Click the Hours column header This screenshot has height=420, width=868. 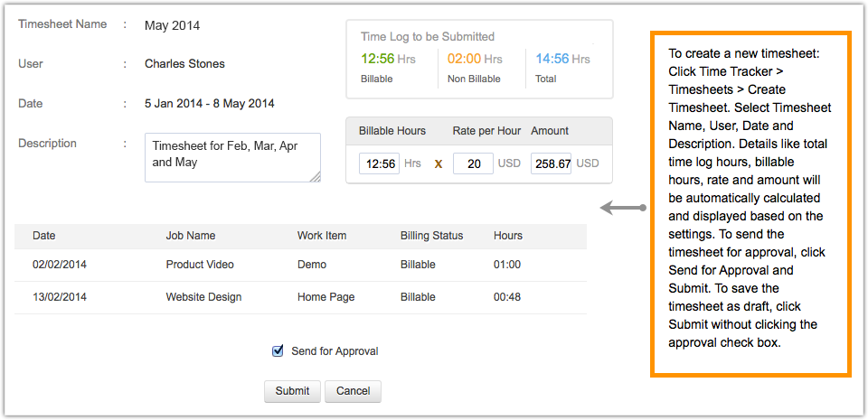pyautogui.click(x=508, y=236)
